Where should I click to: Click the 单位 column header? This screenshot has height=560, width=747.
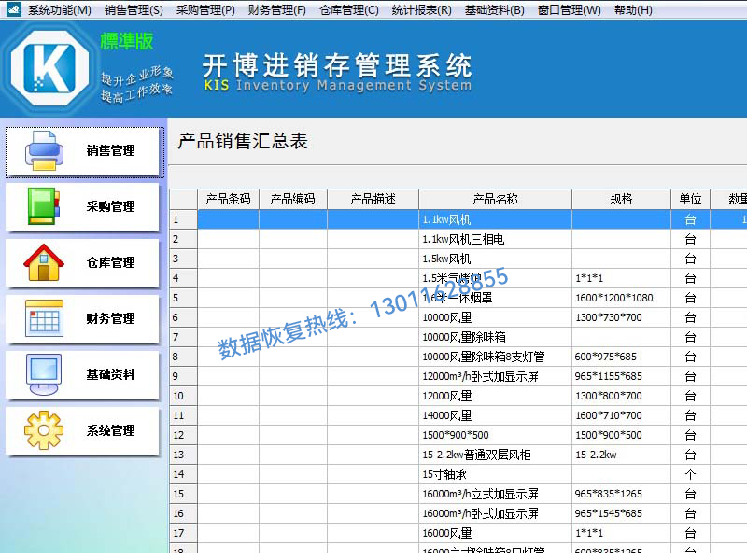(x=690, y=199)
